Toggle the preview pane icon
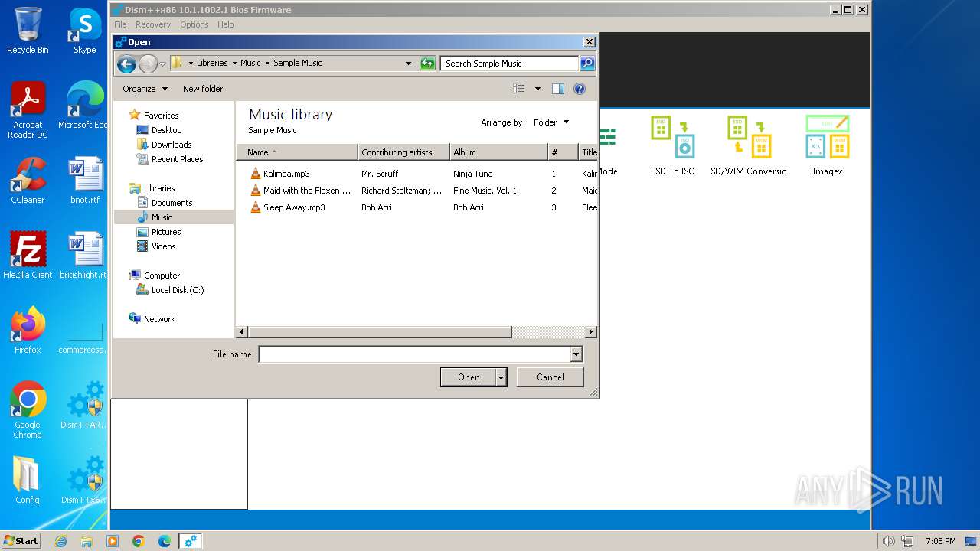This screenshot has height=551, width=980. tap(558, 89)
